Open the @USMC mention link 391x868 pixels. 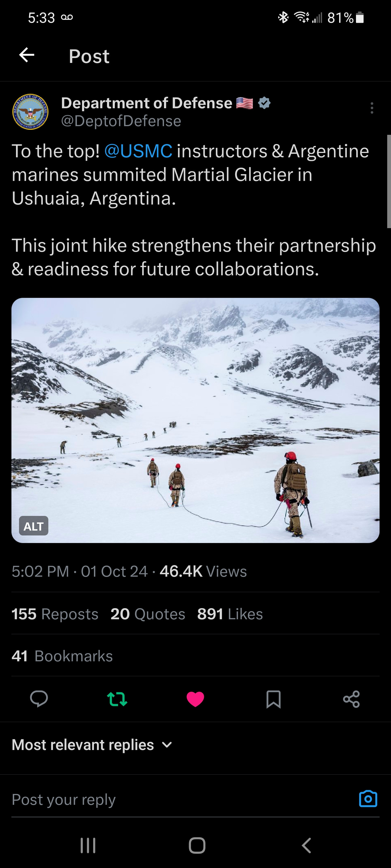tap(138, 151)
